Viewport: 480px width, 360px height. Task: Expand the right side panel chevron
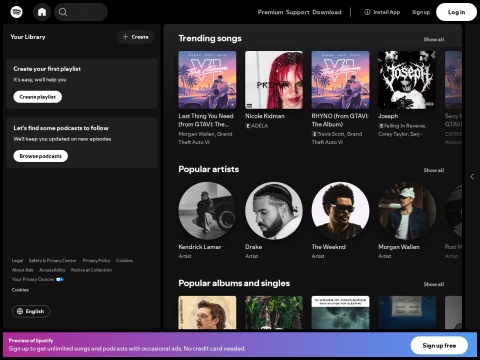click(x=472, y=177)
